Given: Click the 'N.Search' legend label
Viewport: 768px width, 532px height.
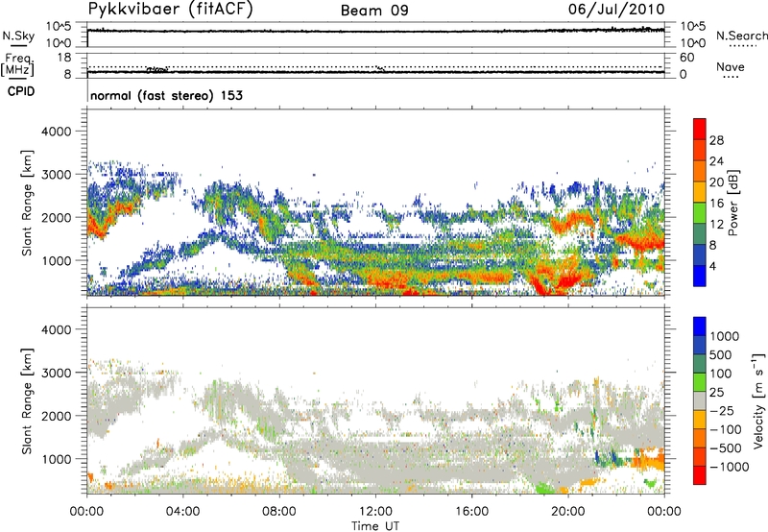Looking at the screenshot, I should tap(741, 36).
